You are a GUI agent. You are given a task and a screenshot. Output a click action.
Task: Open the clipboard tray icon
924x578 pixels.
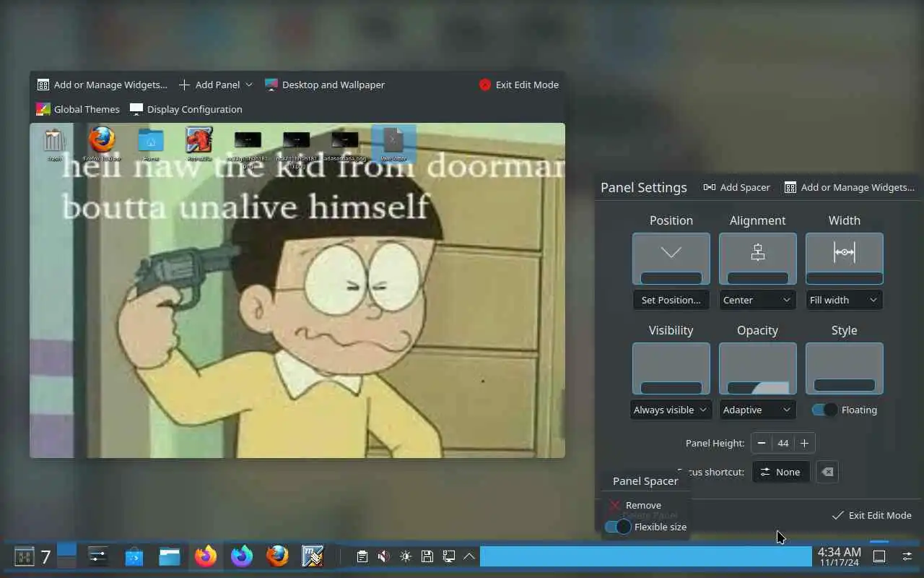(x=362, y=556)
